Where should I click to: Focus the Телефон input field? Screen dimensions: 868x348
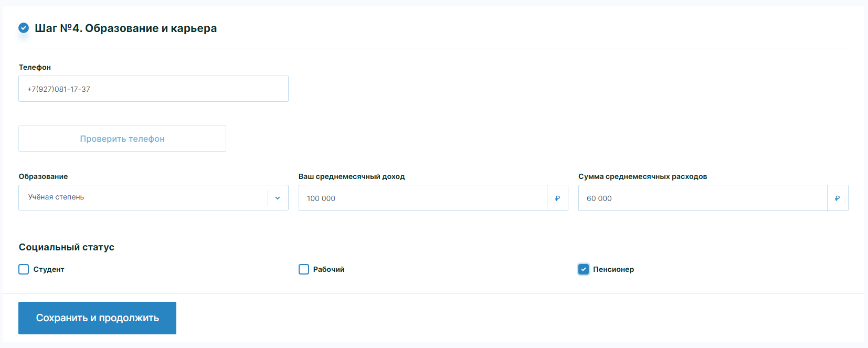pyautogui.click(x=153, y=89)
